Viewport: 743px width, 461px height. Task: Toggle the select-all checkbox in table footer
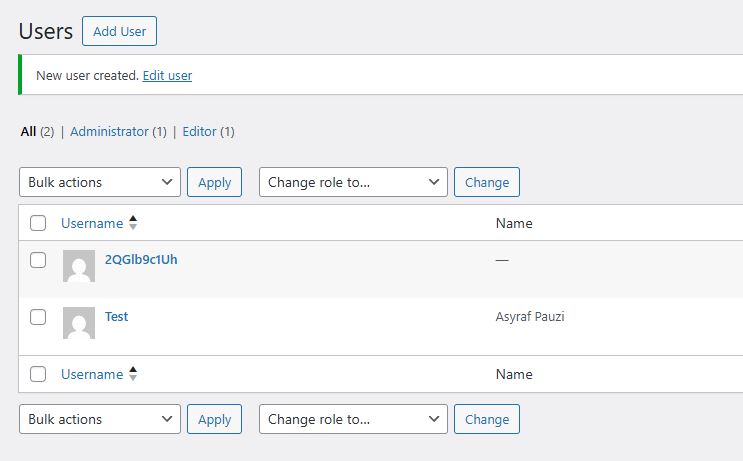pos(38,374)
